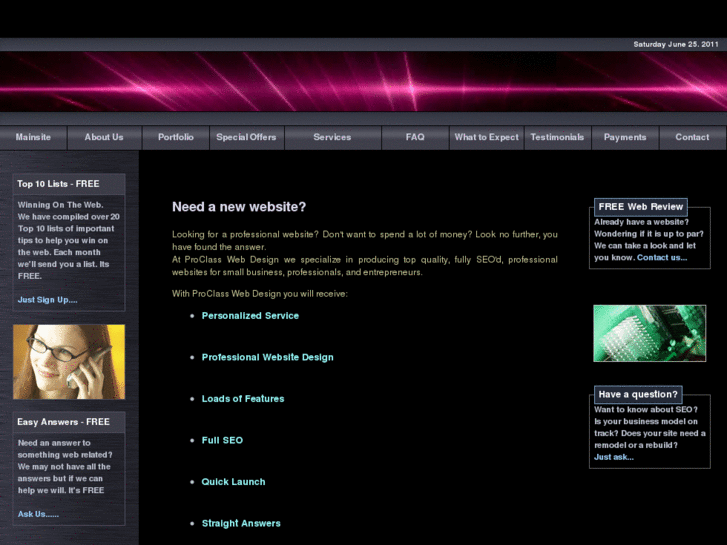The image size is (727, 545).
Task: Click the woman on phone photo
Action: [x=69, y=362]
